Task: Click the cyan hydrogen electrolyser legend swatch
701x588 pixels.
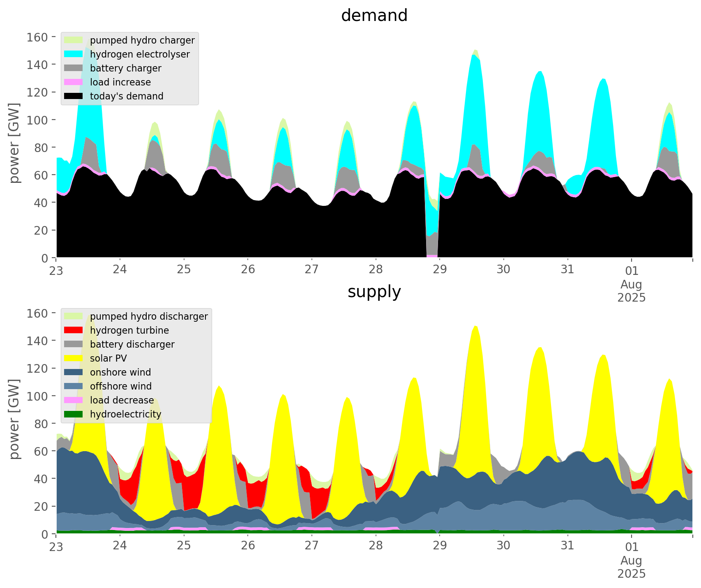Action: pos(74,54)
